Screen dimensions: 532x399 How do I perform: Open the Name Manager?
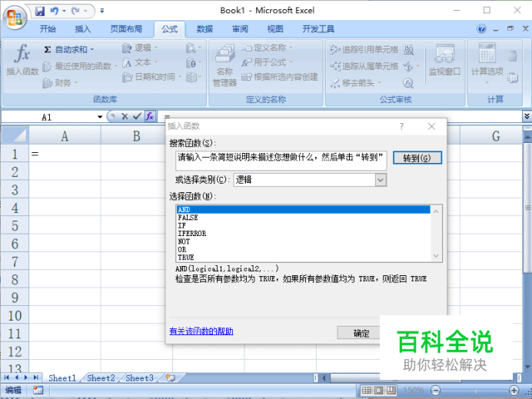pyautogui.click(x=225, y=65)
